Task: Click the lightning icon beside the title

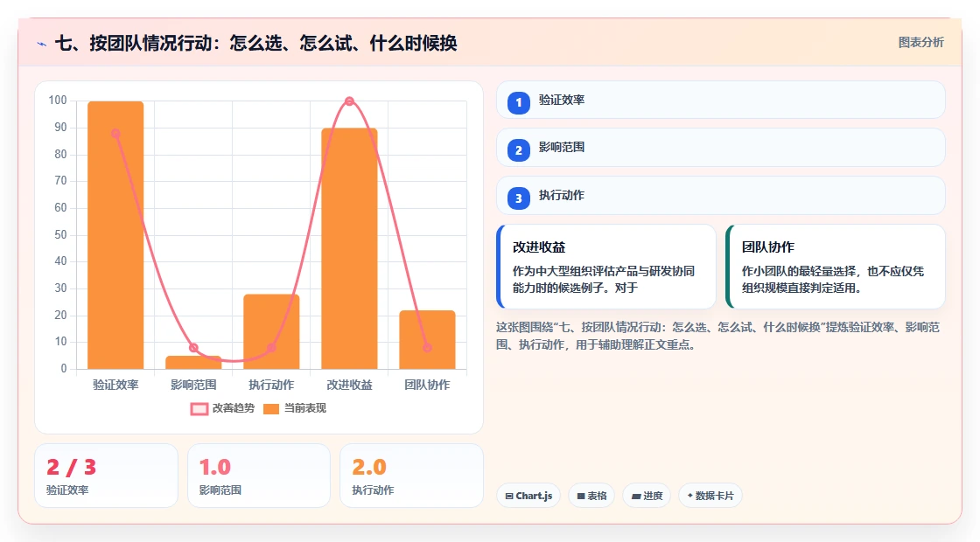Action: (42, 44)
